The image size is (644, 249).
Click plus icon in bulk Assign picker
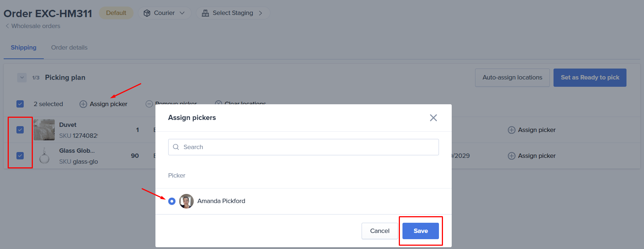coord(83,104)
